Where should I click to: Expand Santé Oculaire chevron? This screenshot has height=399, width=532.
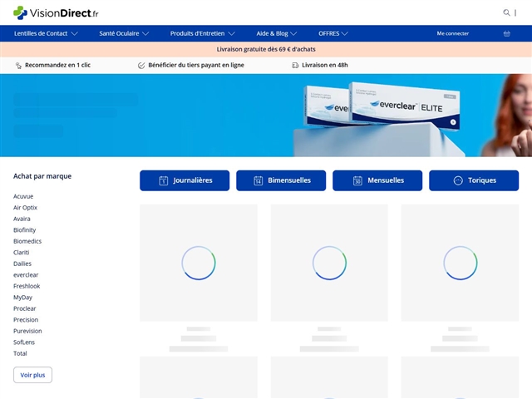tap(145, 33)
